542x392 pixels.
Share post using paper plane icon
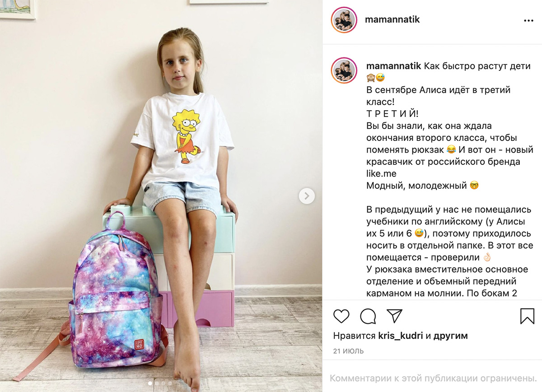[394, 316]
